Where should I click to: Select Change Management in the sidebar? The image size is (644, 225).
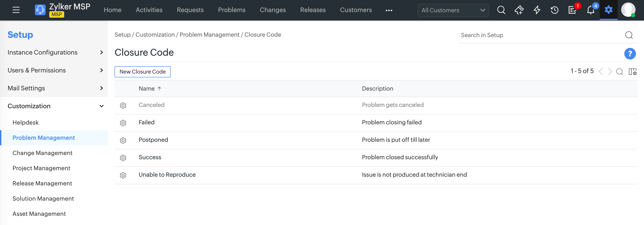click(x=43, y=153)
